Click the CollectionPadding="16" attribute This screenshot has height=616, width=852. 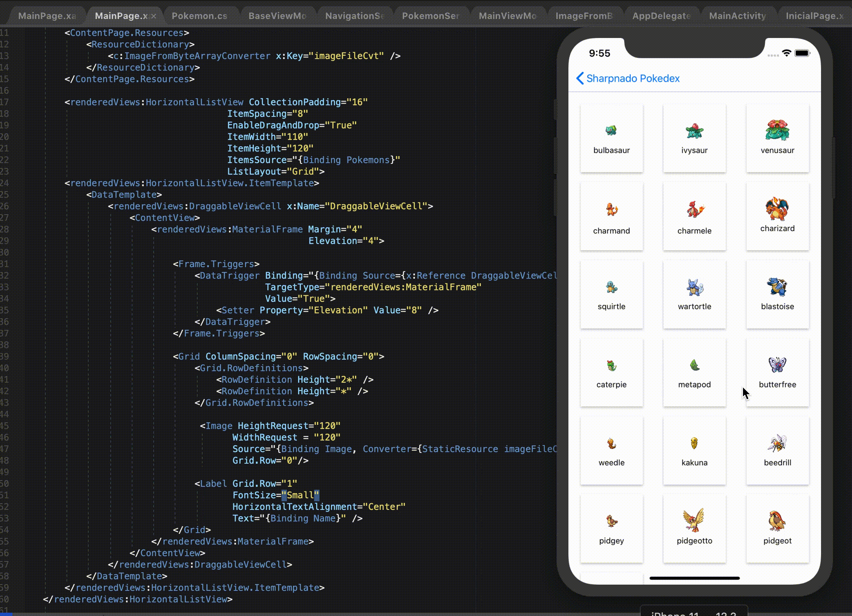tap(308, 102)
